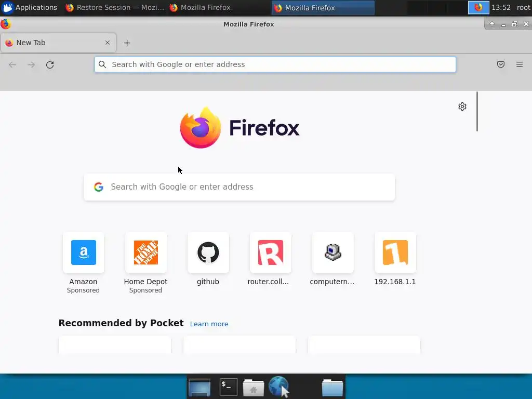The height and width of the screenshot is (399, 532).
Task: Open the Home Depot sponsored shortcut tile
Action: point(146,252)
